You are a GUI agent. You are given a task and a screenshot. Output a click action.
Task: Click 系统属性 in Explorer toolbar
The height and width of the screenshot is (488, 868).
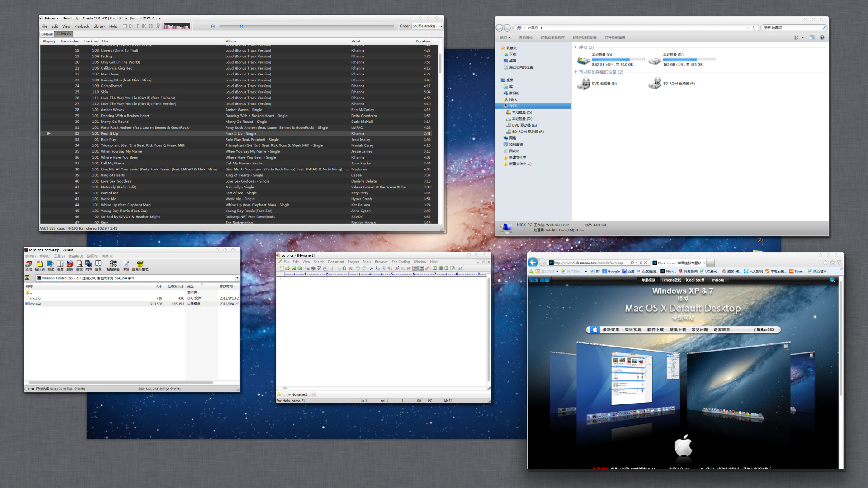click(x=526, y=38)
